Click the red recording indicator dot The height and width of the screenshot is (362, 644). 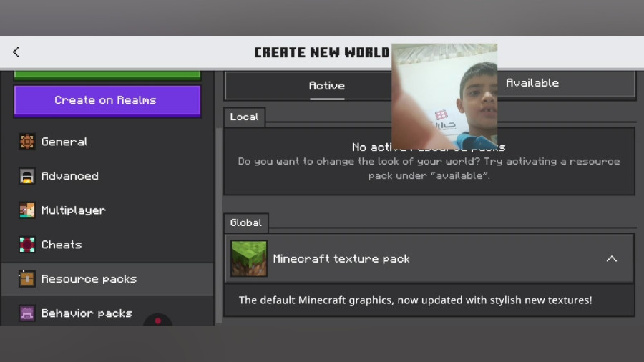point(157,321)
